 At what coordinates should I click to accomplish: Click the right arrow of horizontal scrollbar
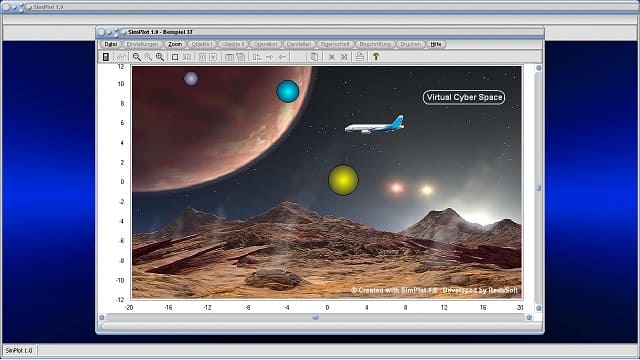[529, 317]
